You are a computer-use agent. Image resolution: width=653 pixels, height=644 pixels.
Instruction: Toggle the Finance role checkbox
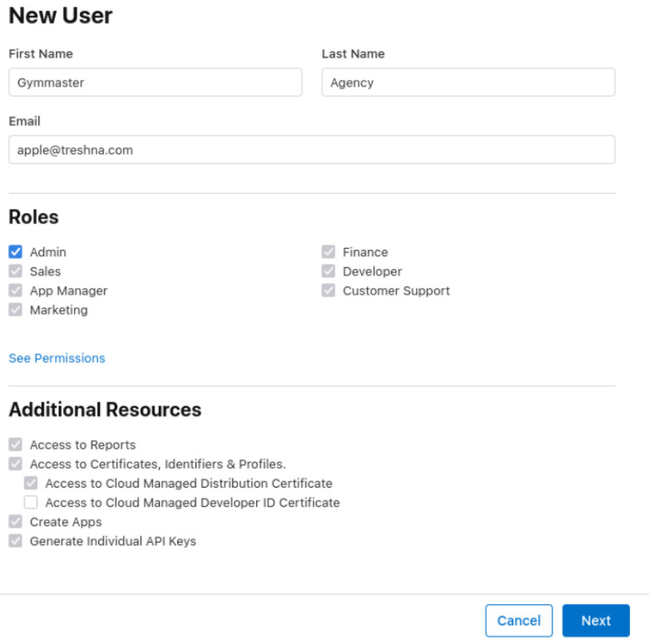[x=328, y=252]
